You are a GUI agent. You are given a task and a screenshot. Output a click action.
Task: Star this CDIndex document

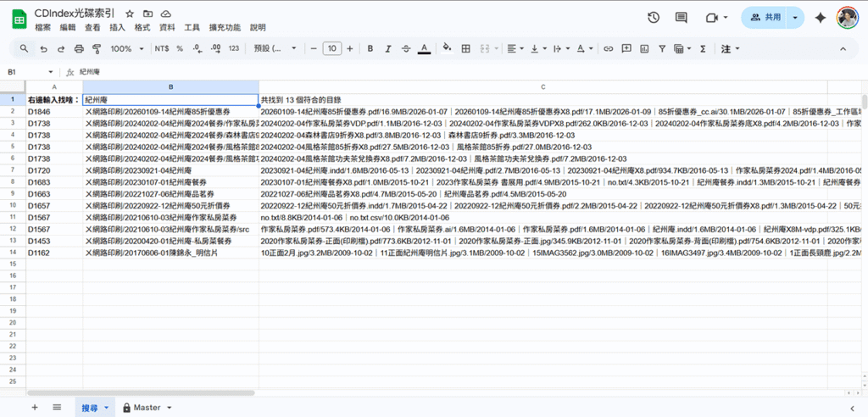point(129,14)
